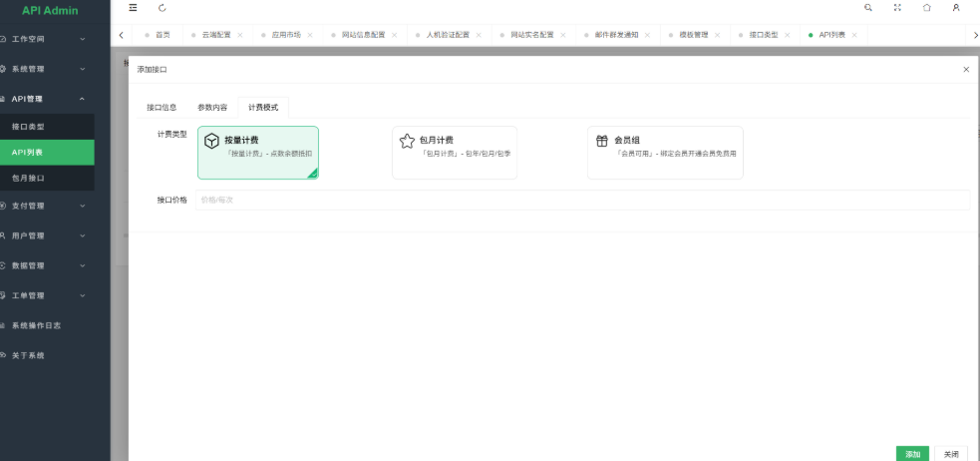Open 包月接口 in sidebar submenu
This screenshot has width=980, height=461.
click(x=47, y=178)
